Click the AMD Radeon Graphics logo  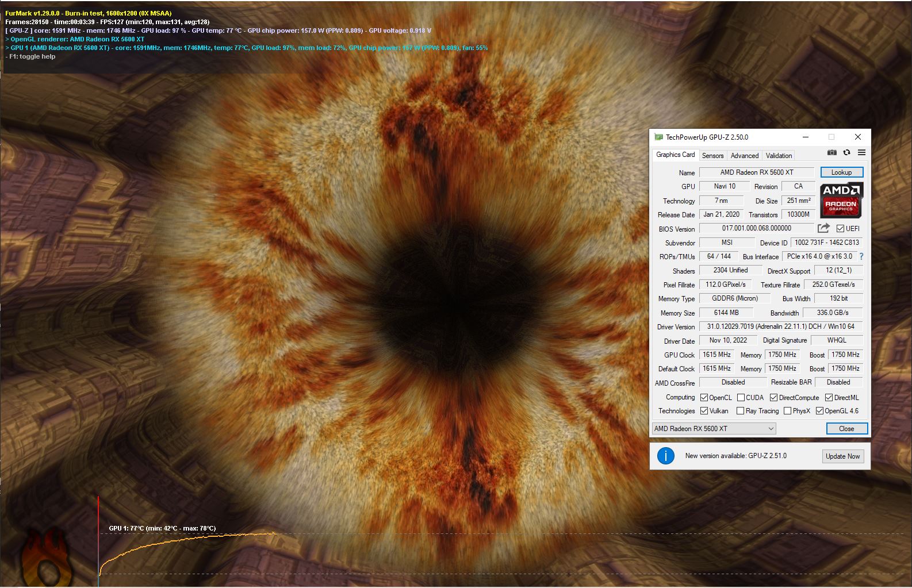coord(841,200)
